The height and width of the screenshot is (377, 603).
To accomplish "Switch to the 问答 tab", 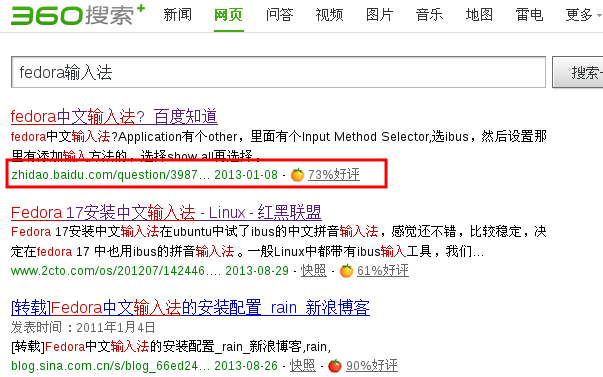I will point(280,15).
